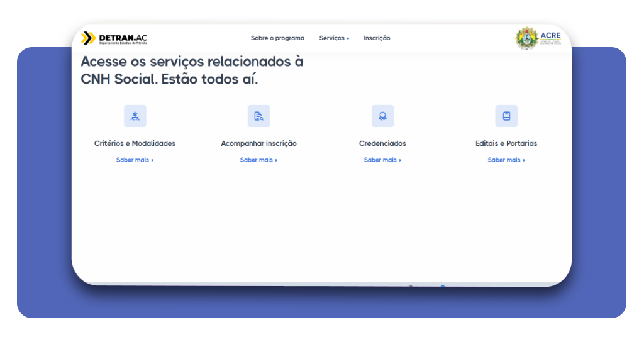Select the Acompanhar inscrição title
The width and height of the screenshot is (644, 337).
click(x=258, y=144)
